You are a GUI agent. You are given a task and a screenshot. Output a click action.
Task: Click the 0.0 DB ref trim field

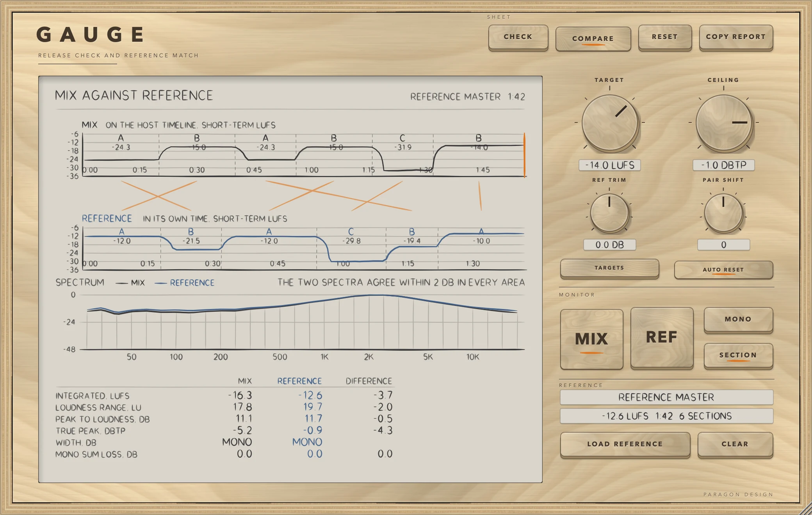coord(609,245)
